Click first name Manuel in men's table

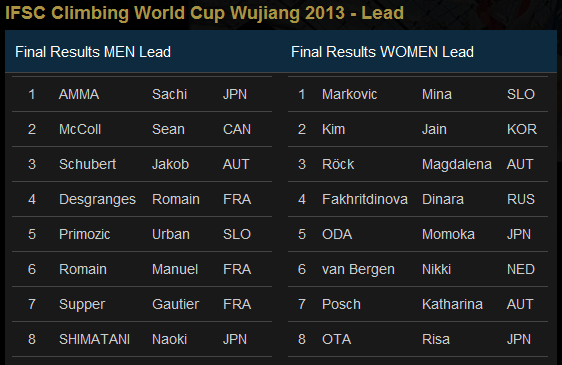point(175,269)
